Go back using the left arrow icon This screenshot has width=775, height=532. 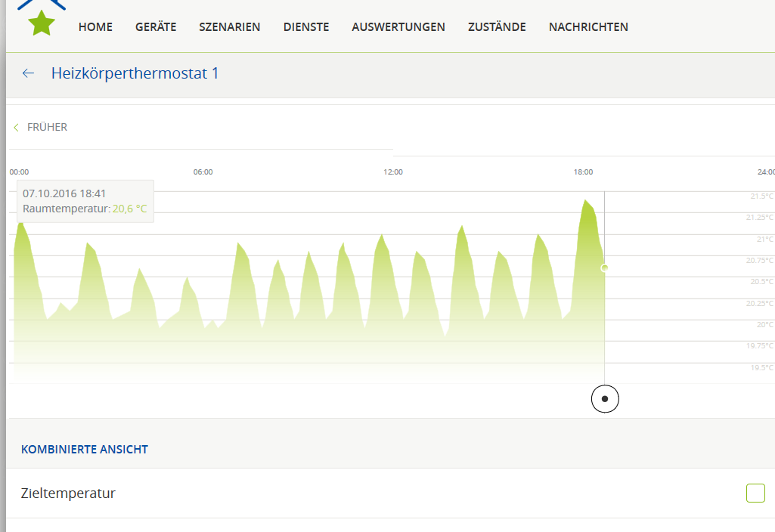tap(28, 73)
